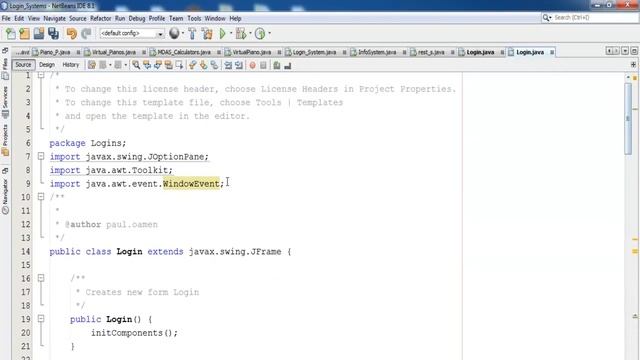Click the Debug Project toolbar icon
Viewport: 640px width, 360px height.
(x=241, y=34)
